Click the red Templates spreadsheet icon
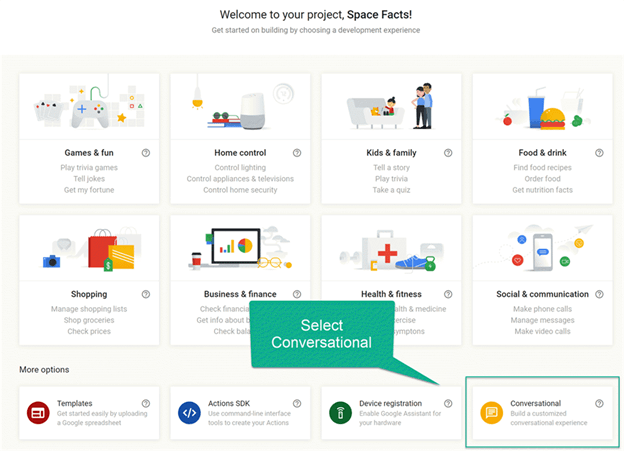This screenshot has width=624, height=451. pos(38,413)
